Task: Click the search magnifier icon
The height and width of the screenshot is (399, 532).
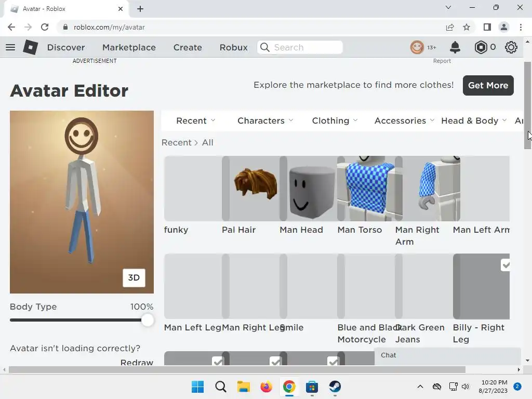Action: click(265, 47)
